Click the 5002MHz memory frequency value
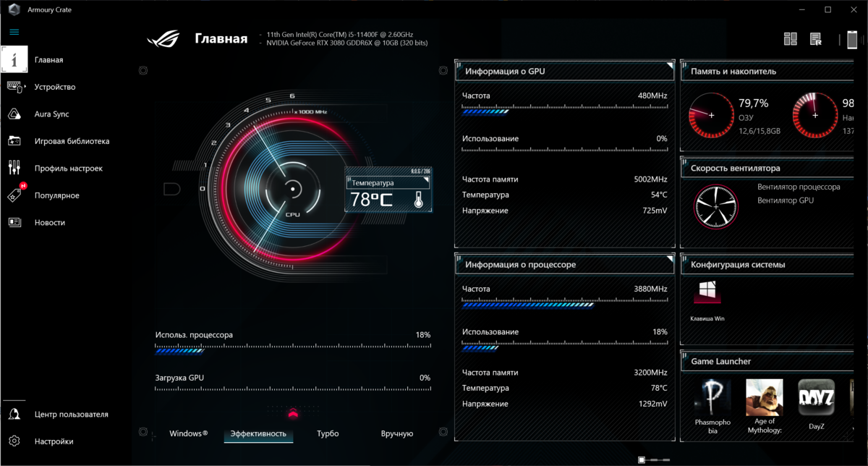 pos(650,179)
